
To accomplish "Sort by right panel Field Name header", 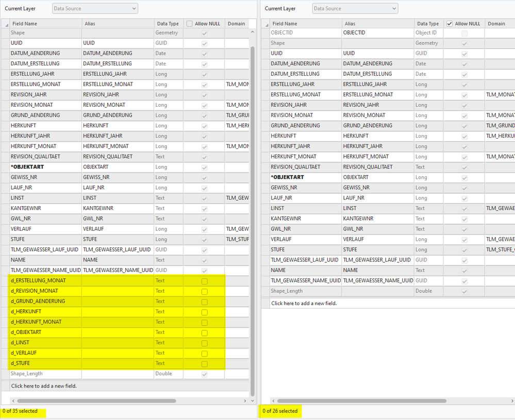I will point(306,24).
